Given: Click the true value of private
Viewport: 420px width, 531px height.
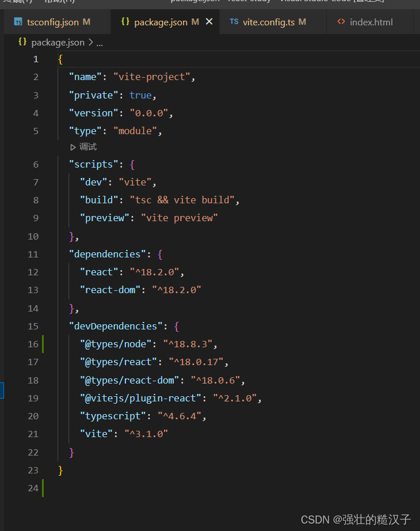Looking at the screenshot, I should tap(141, 95).
